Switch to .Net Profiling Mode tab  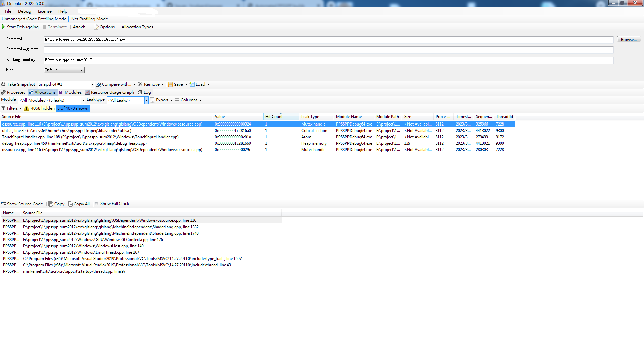pos(89,19)
